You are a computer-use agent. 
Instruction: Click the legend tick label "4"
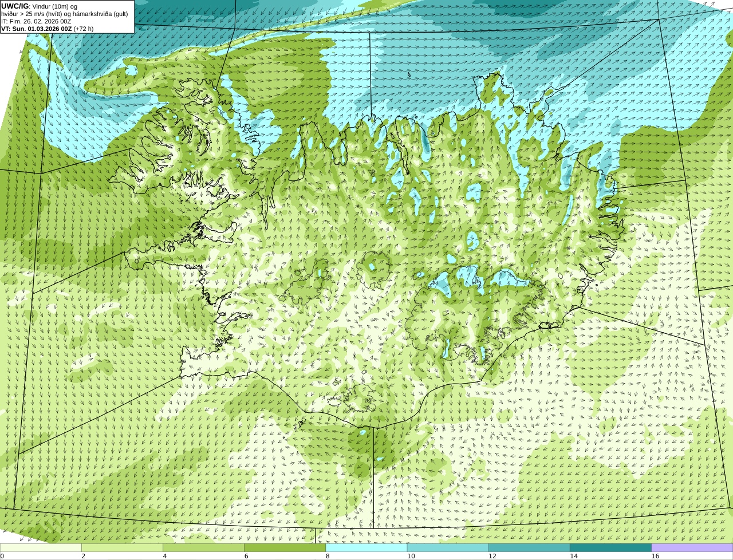(165, 556)
